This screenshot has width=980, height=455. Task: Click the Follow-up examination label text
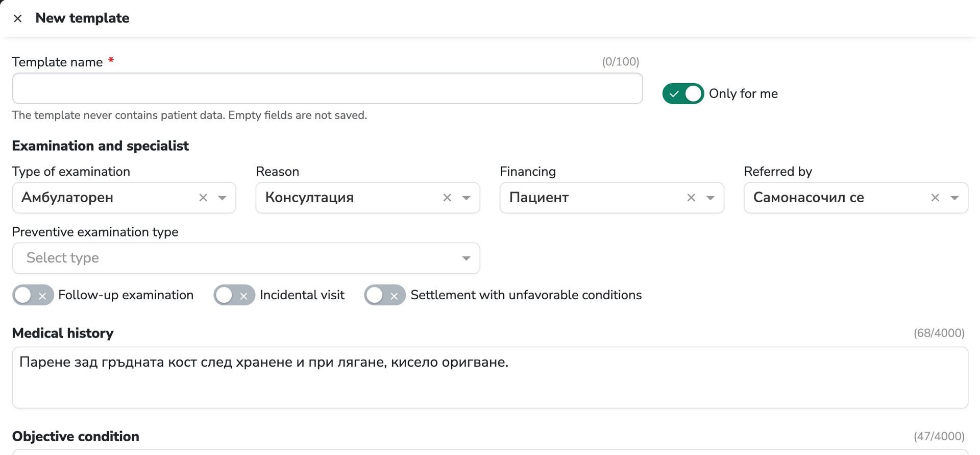[126, 295]
